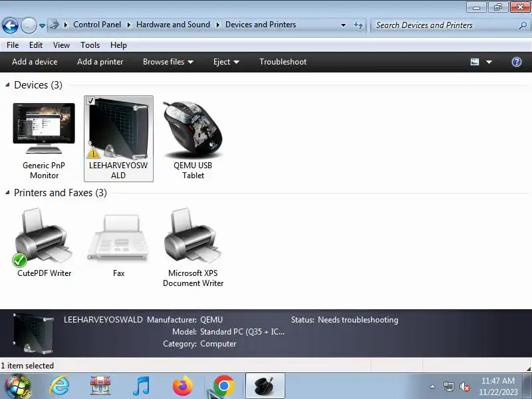532x399 pixels.
Task: Click Add a printer
Action: [100, 62]
